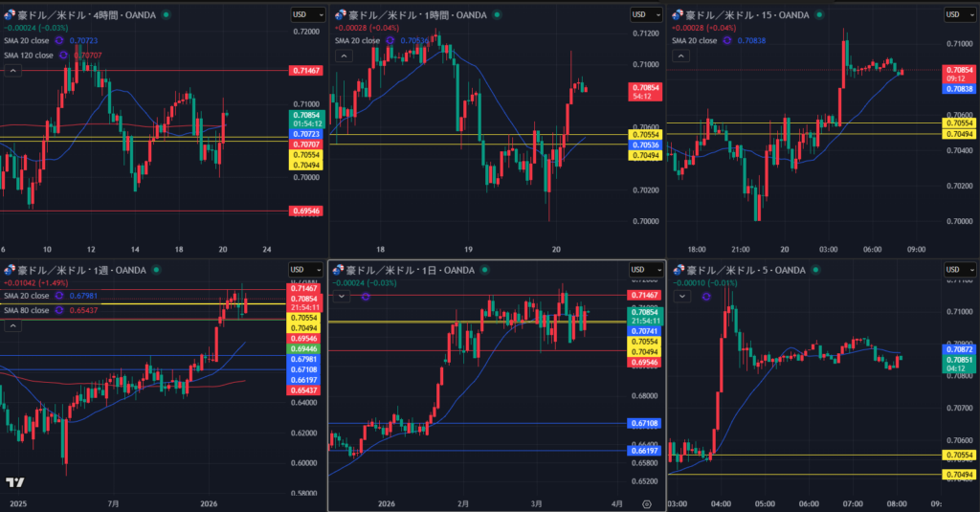This screenshot has width=980, height=512.
Task: Click the AUD/USD flag icon in the 4-hour chart
Action: pyautogui.click(x=10, y=14)
